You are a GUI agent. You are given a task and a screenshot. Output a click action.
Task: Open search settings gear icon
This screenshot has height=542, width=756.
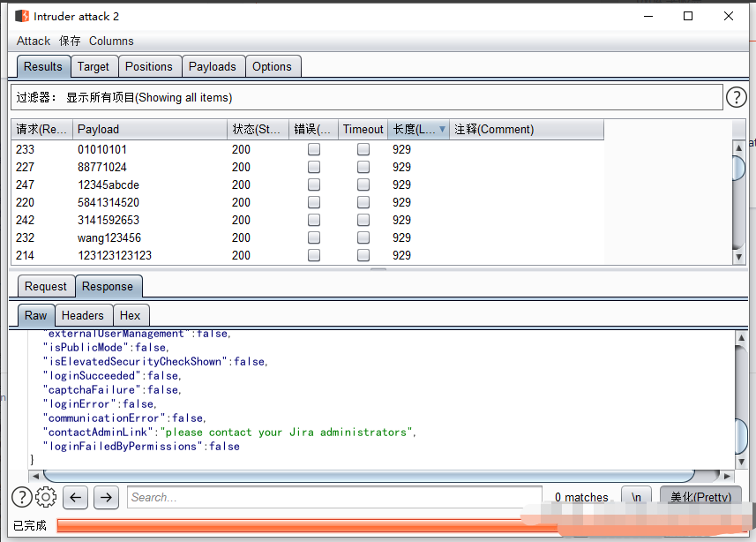[x=46, y=497]
